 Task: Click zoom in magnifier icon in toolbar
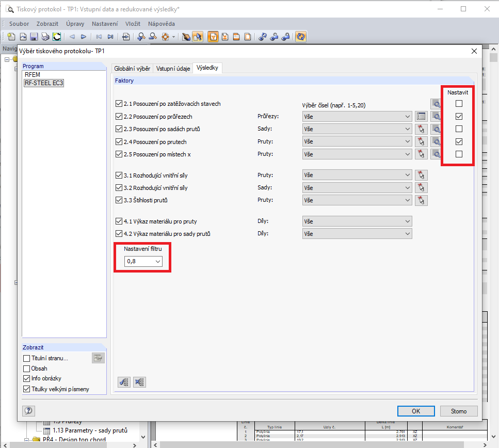(141, 37)
